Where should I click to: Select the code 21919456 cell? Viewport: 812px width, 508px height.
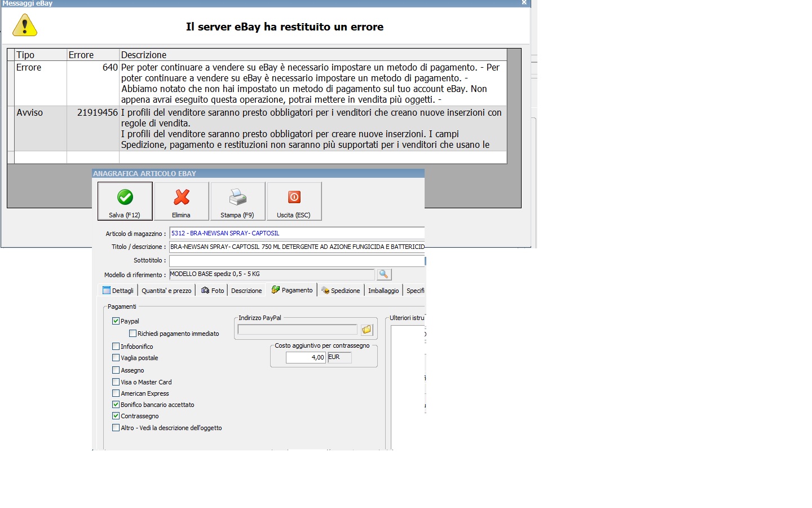coord(93,128)
